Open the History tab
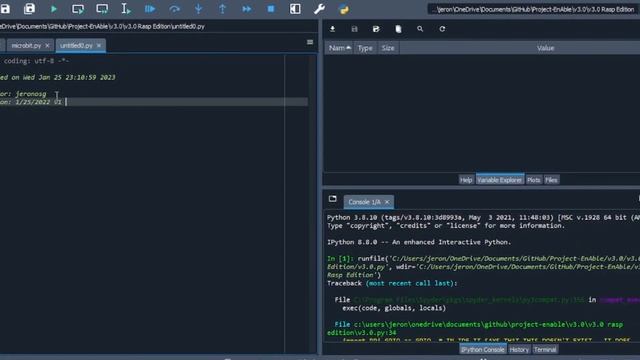 point(519,349)
